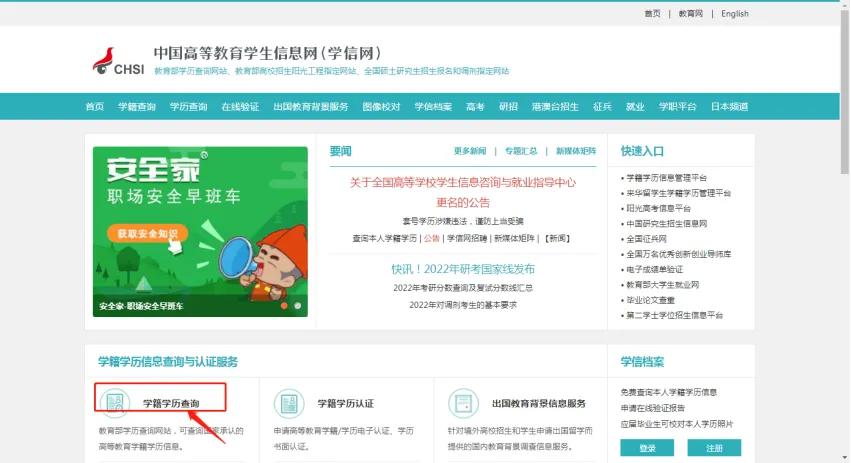
Task: Select the white carousel dot on banner
Action: click(297, 306)
